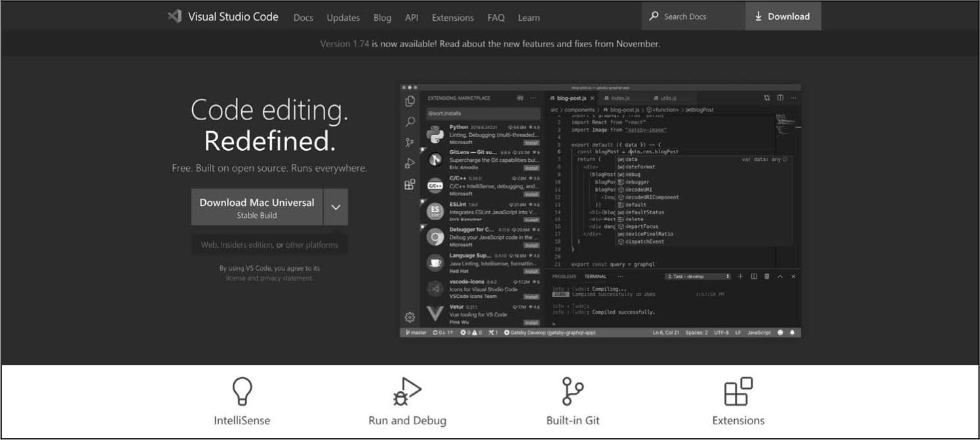The width and height of the screenshot is (980, 440).
Task: Click the Search icon in editor activity bar
Action: 410,122
